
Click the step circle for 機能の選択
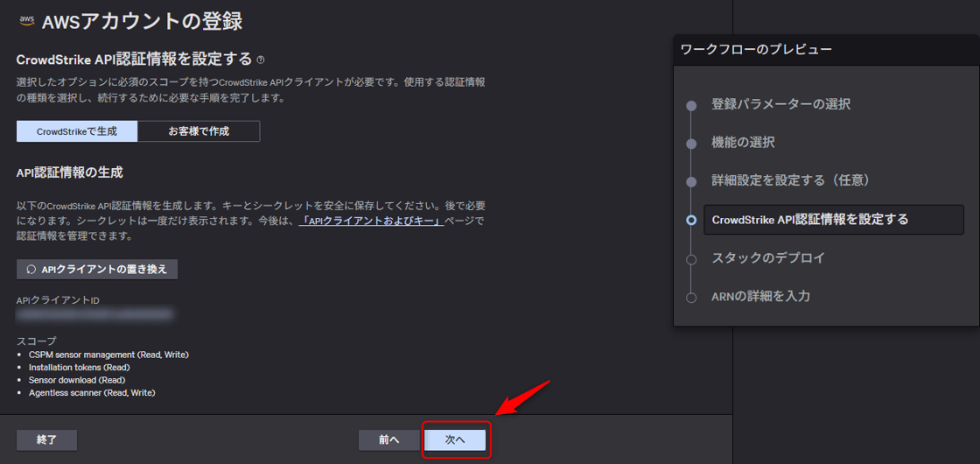click(x=691, y=143)
